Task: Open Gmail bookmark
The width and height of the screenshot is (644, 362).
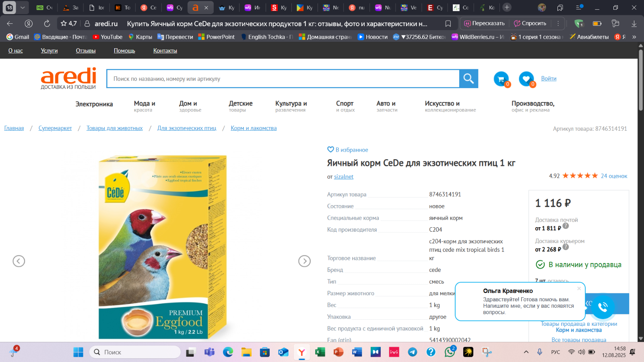Action: coord(18,37)
